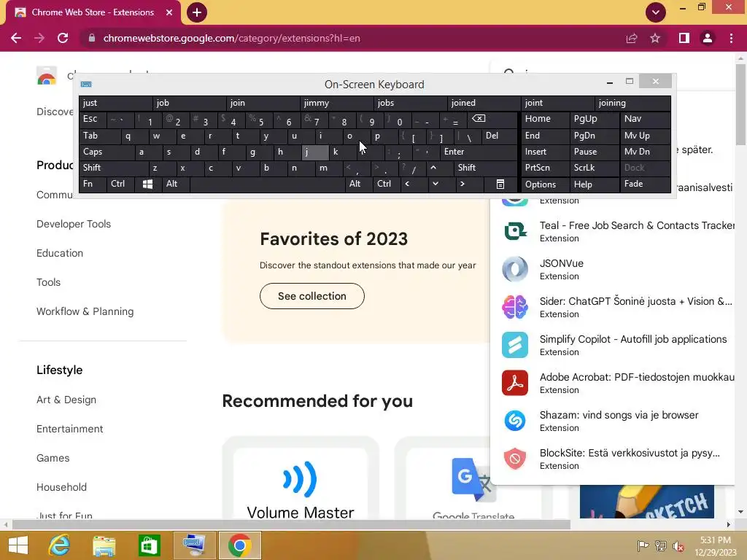Open Internet Explorer from the taskbar
Viewport: 747px width, 560px height.
60,545
